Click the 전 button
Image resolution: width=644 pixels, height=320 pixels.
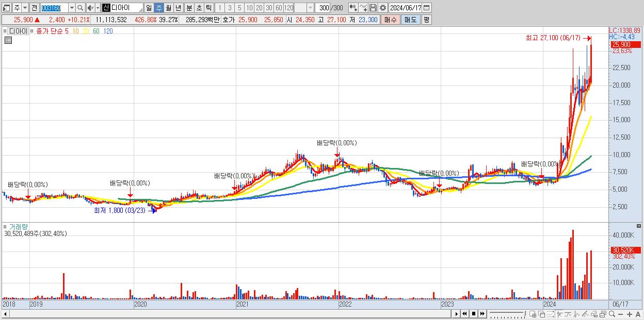[x=34, y=8]
